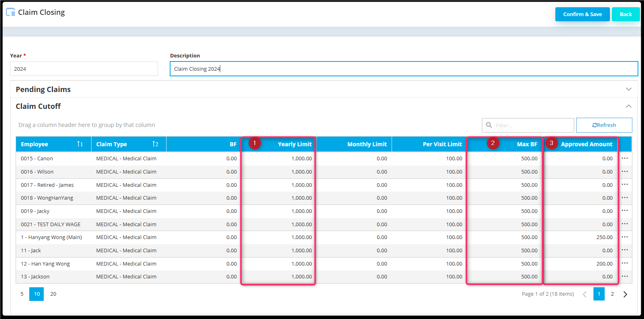Click the Pending Claims heading
644x319 pixels.
click(x=43, y=89)
